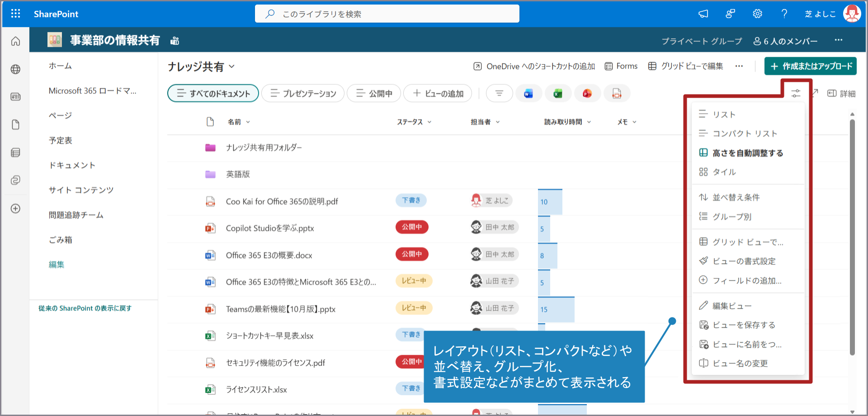
Task: Open the 担当者 column header dropdown
Action: coord(485,122)
